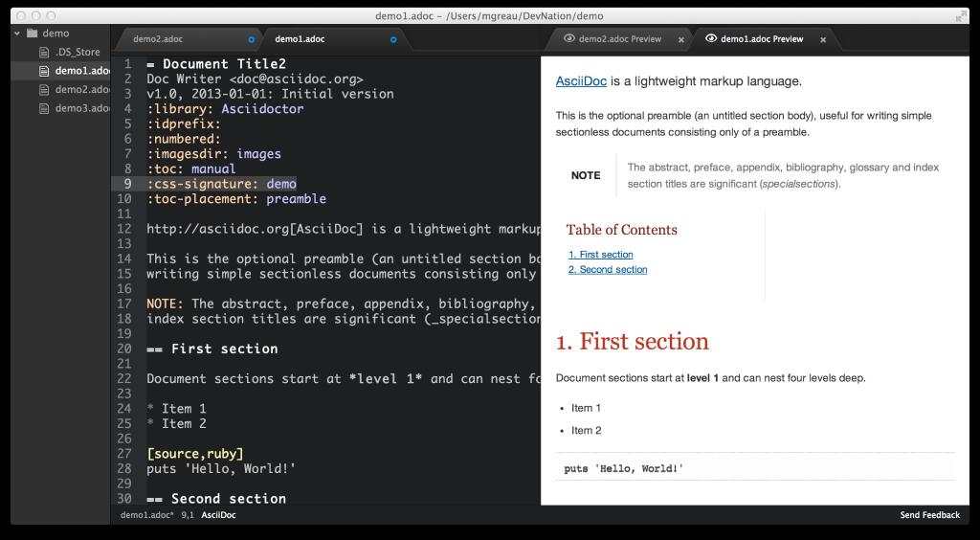Click '1. First section' heading in preview

632,342
